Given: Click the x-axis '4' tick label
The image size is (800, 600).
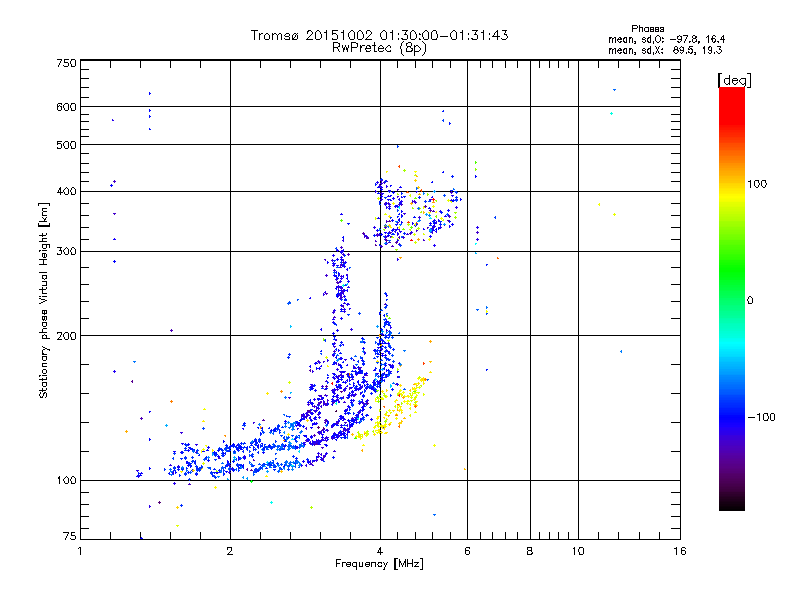Looking at the screenshot, I should pos(380,551).
